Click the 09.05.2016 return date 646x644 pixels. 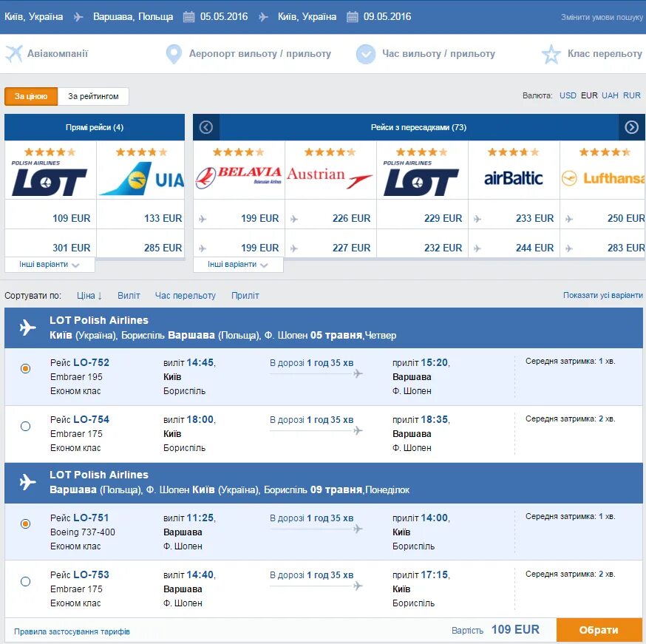[x=387, y=17]
